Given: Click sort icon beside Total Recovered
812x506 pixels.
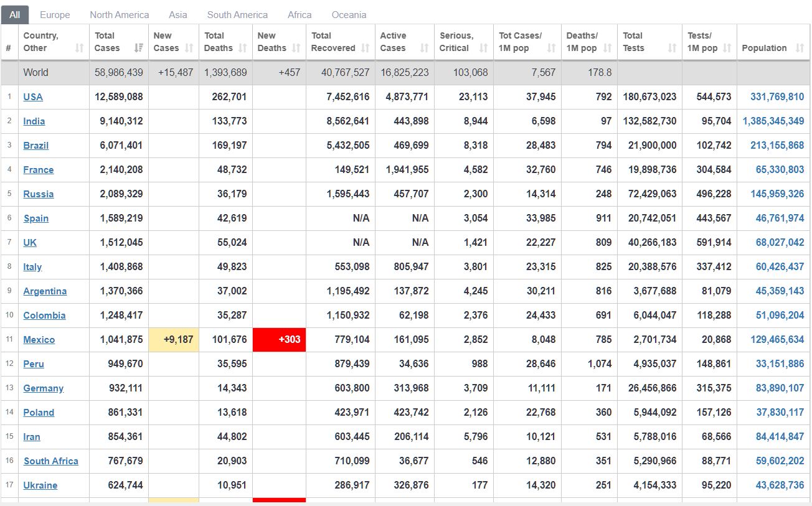Looking at the screenshot, I should 365,48.
